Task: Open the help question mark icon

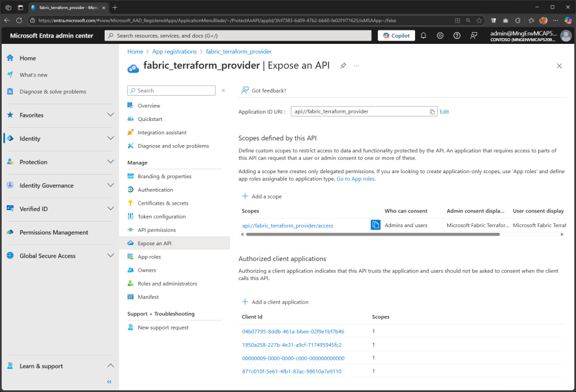Action: pos(457,35)
